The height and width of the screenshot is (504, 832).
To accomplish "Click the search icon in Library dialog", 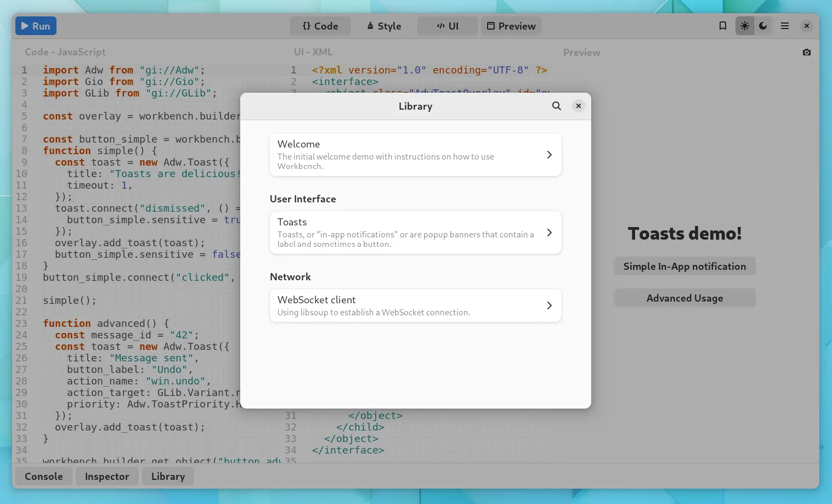I will [556, 106].
